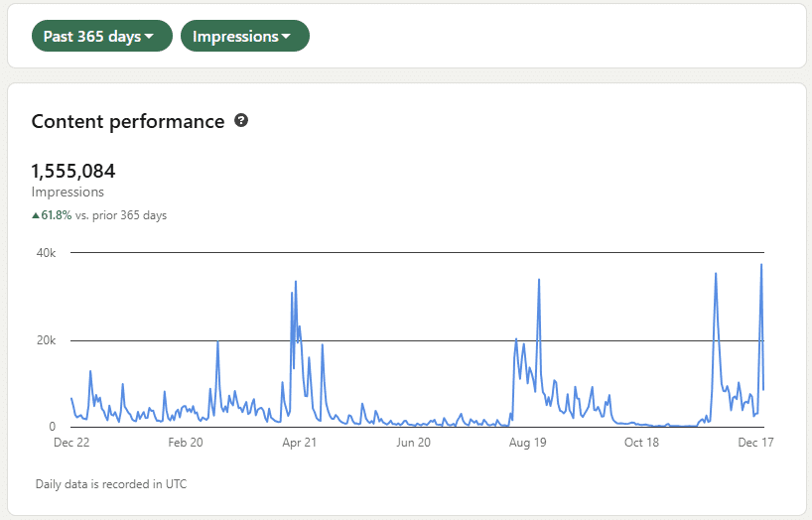The width and height of the screenshot is (812, 520).
Task: Click the Content performance heading
Action: point(128,122)
